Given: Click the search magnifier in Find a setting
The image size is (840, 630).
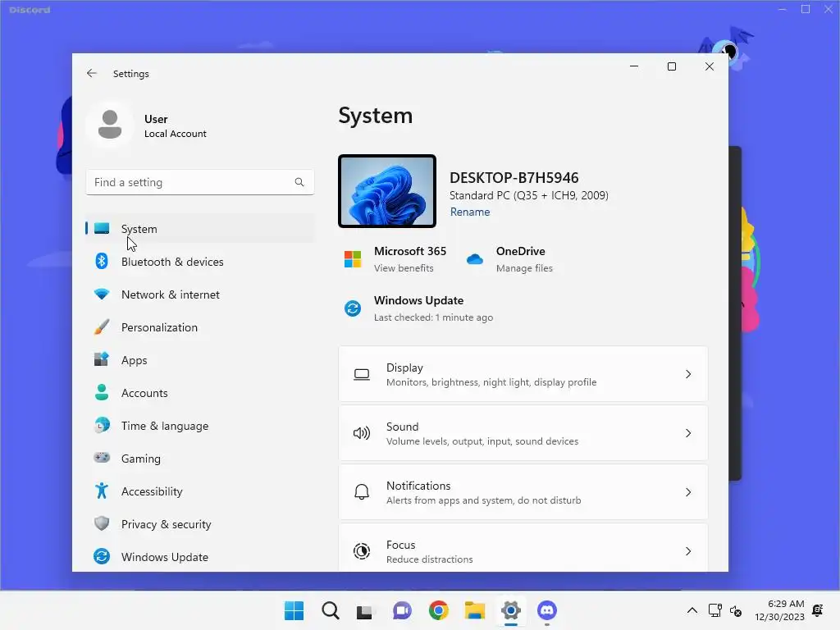Looking at the screenshot, I should (x=299, y=182).
